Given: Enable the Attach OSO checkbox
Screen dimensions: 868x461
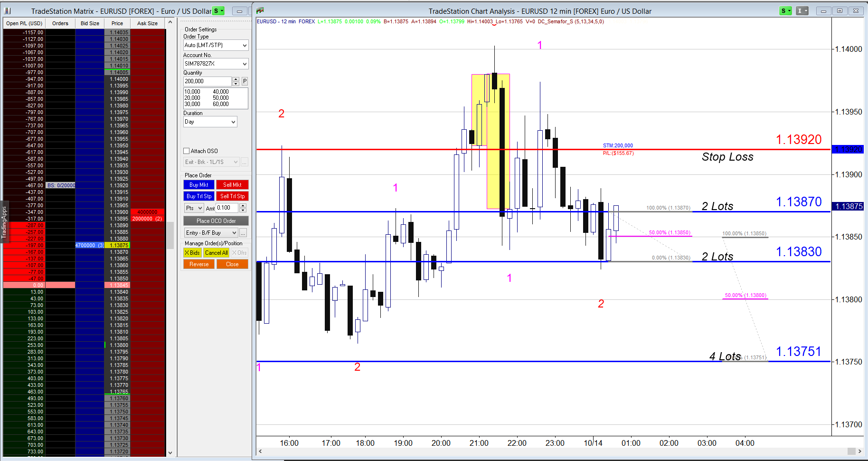Looking at the screenshot, I should point(187,151).
